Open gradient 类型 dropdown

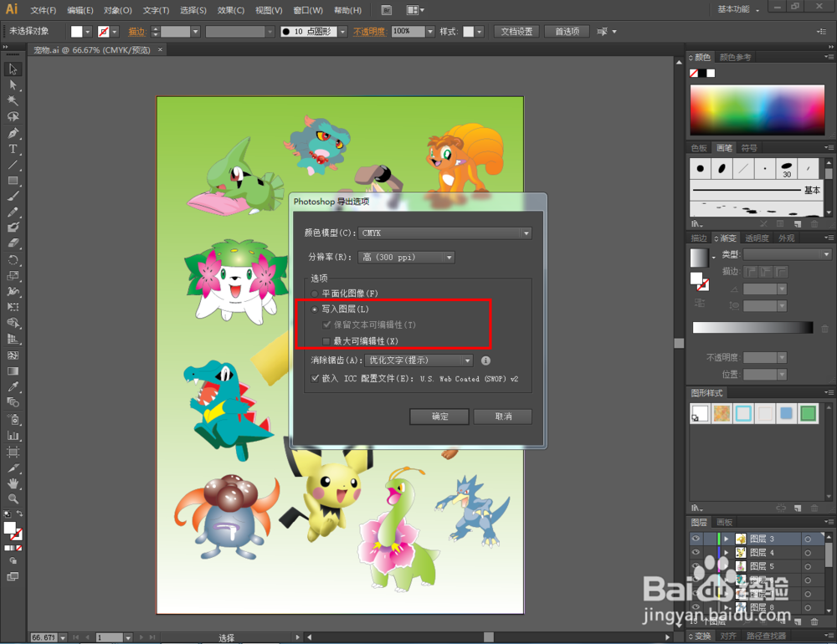787,254
